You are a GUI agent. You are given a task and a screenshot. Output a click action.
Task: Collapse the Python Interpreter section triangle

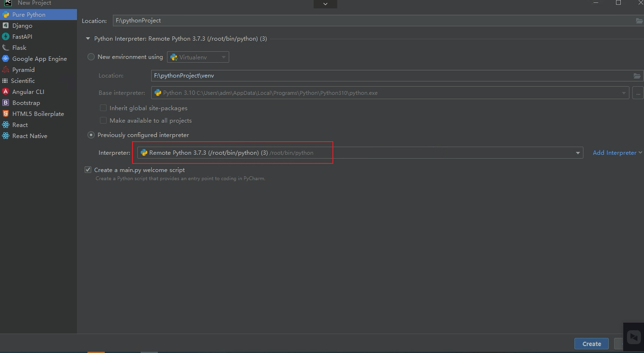88,39
